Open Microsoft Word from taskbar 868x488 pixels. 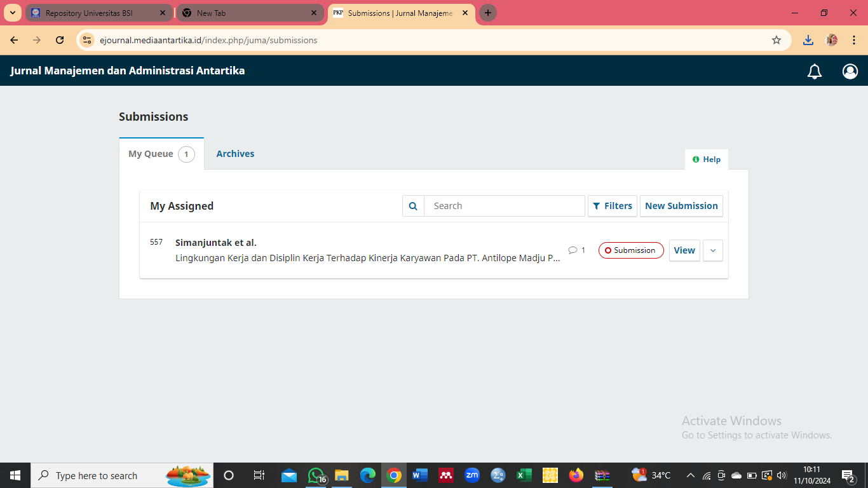[420, 475]
